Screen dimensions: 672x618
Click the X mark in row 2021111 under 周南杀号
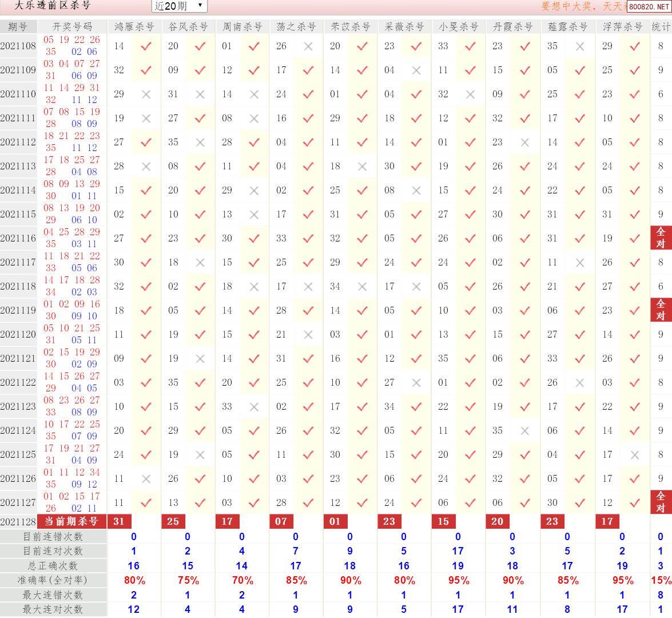click(254, 118)
